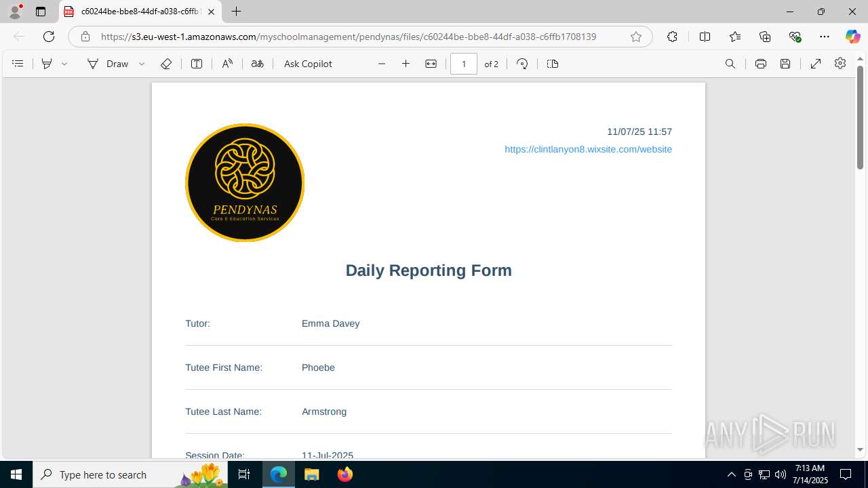Open Browser essentials
The width and height of the screenshot is (868, 488).
(x=795, y=37)
